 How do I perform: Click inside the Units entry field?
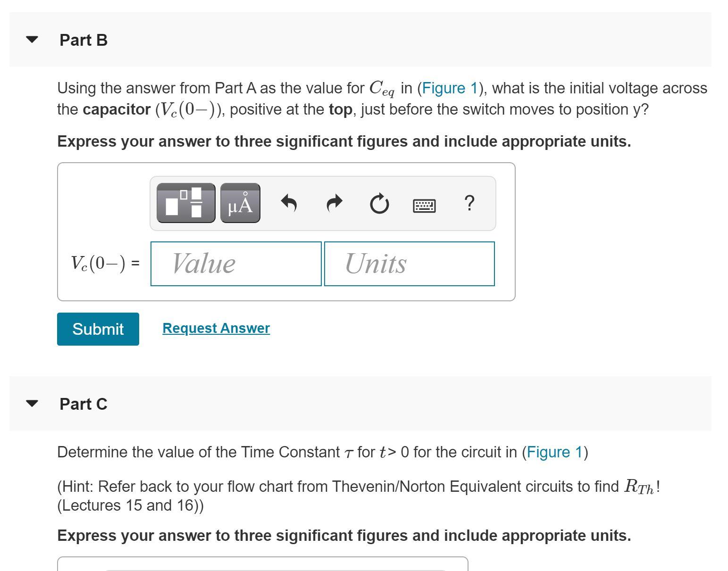[409, 264]
